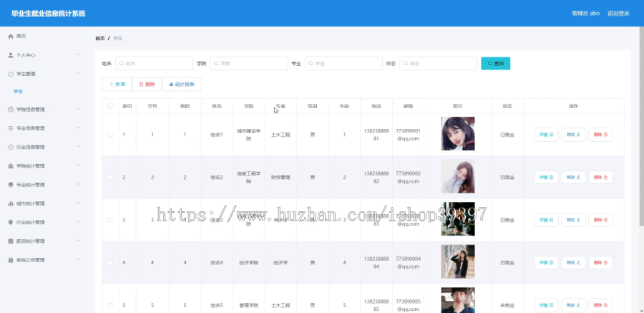Select the 学生 submenu item
Viewport: 644px width, 313px height.
(18, 92)
